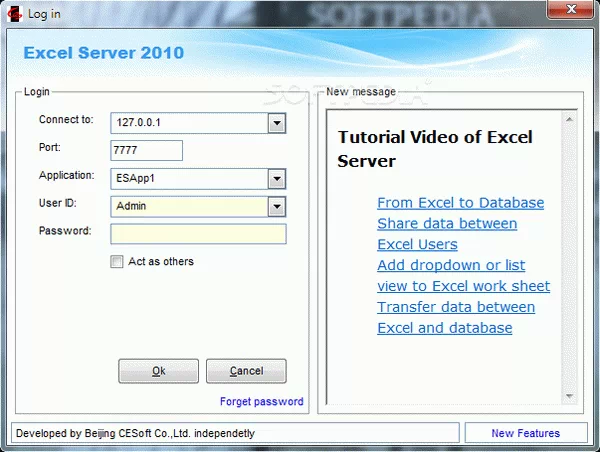Click the New Features link
This screenshot has height=452, width=600.
point(525,433)
